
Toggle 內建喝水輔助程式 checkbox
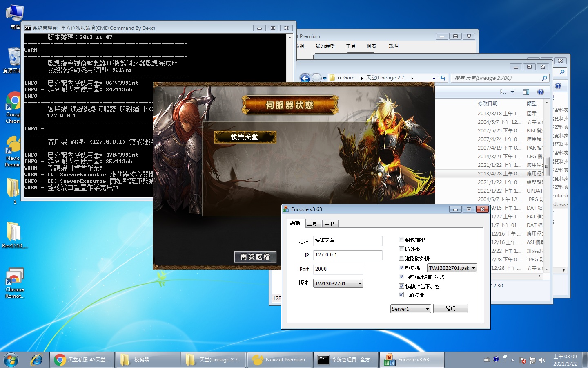401,276
